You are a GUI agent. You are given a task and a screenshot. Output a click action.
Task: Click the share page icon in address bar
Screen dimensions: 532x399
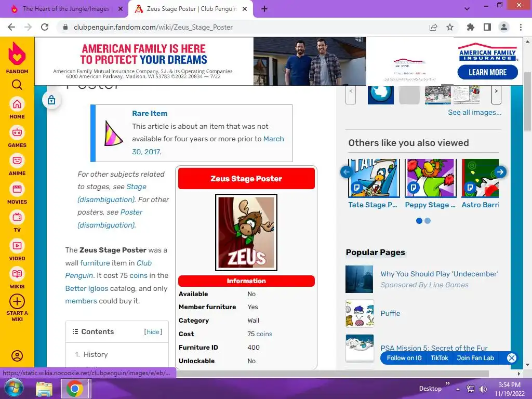coord(433,27)
